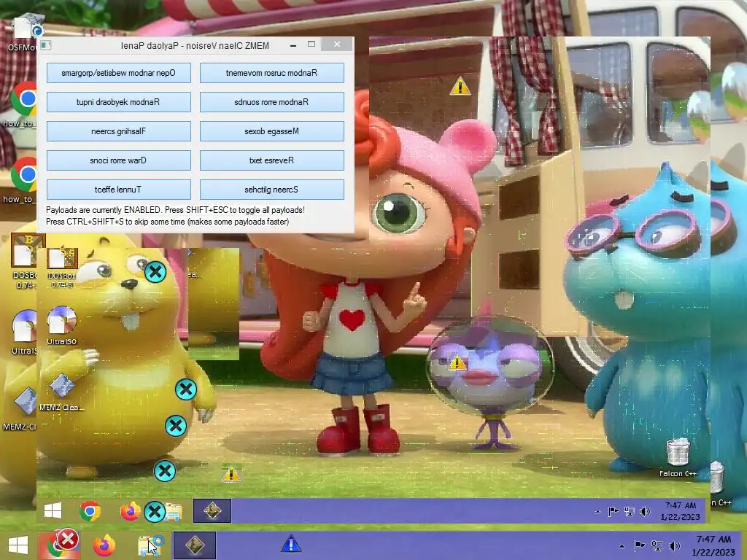Open network icon in the bottom tray
The image size is (747, 560).
click(657, 546)
